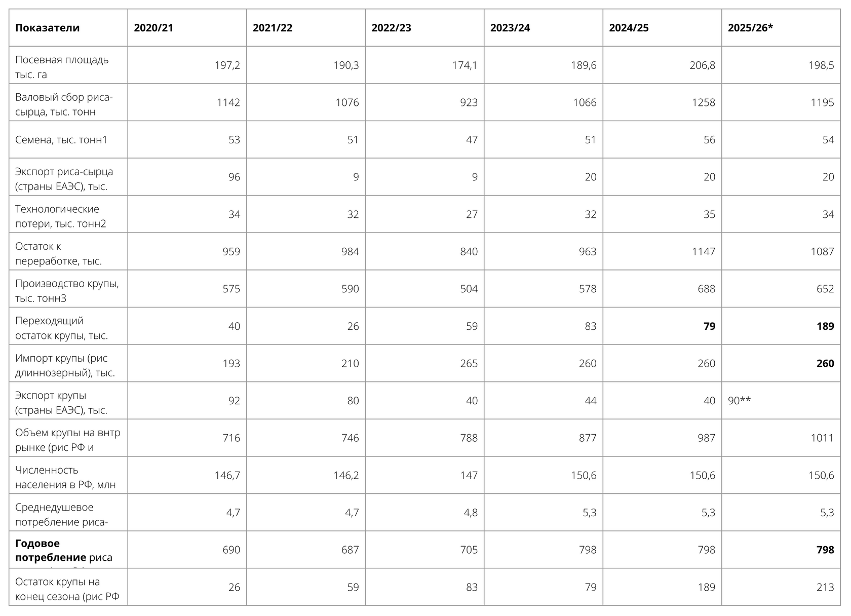Viewport: 851px width, 616px height.
Task: Click the 96 export value for 2020/21
Action: 234,177
